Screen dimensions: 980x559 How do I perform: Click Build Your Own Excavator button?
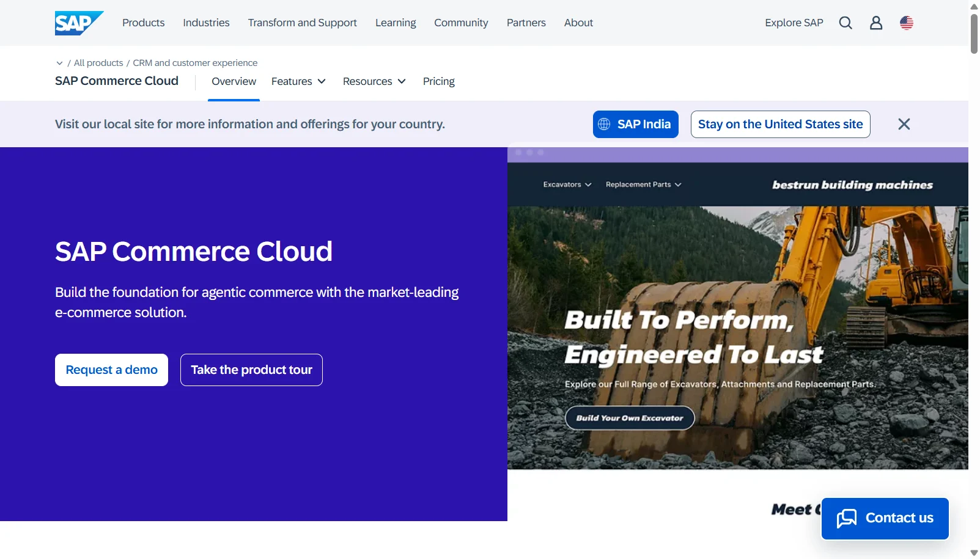(x=629, y=418)
